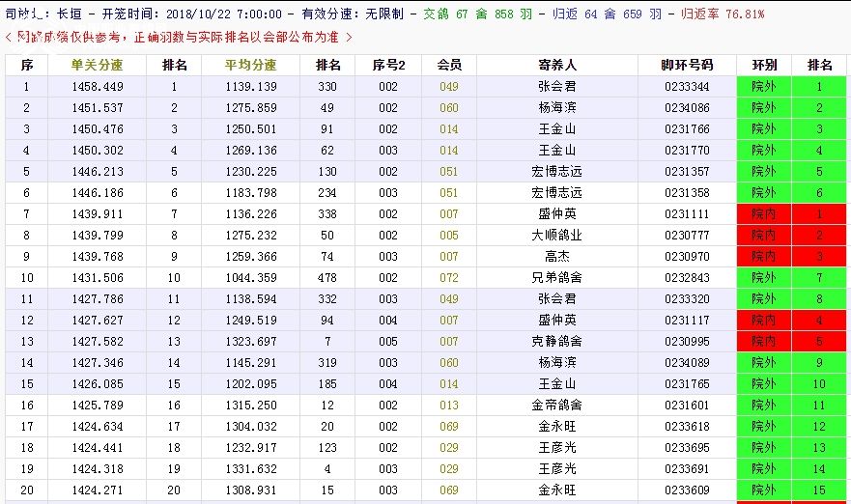
Task: Click the 归返率 76.81% text
Action: pyautogui.click(x=722, y=14)
